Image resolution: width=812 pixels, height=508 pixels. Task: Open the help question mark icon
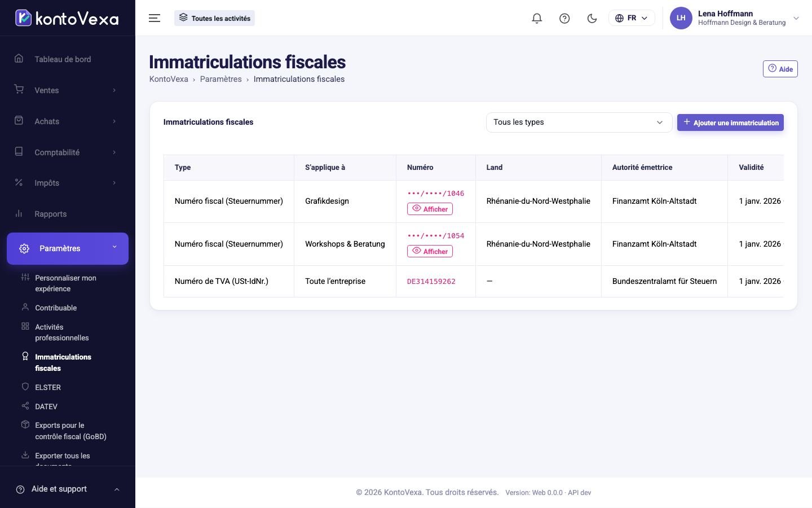[564, 18]
